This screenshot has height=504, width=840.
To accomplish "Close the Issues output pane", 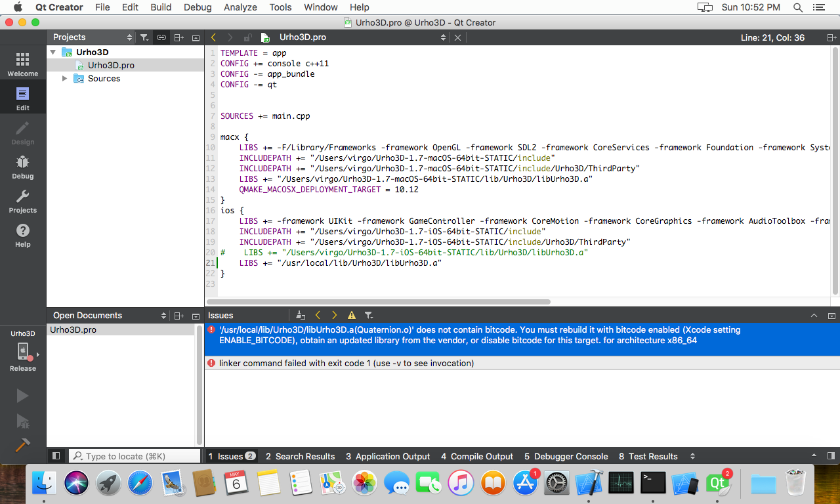I will tap(831, 316).
